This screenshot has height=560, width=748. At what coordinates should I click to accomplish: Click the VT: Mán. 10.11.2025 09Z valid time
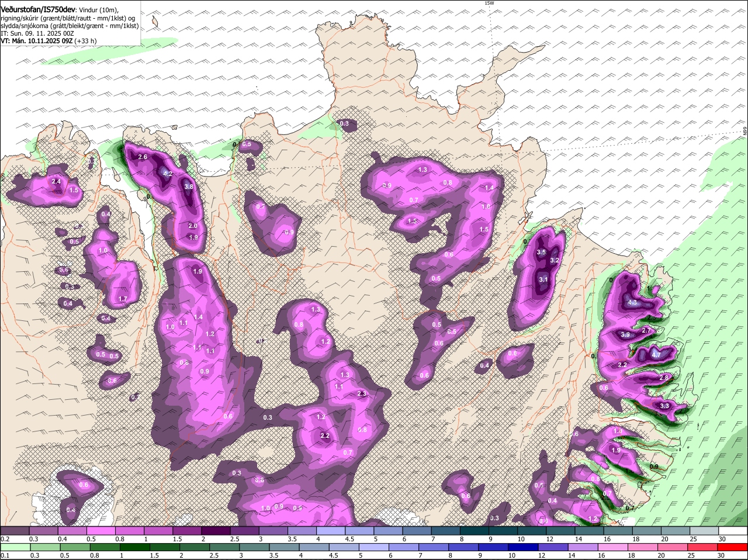tap(36, 41)
